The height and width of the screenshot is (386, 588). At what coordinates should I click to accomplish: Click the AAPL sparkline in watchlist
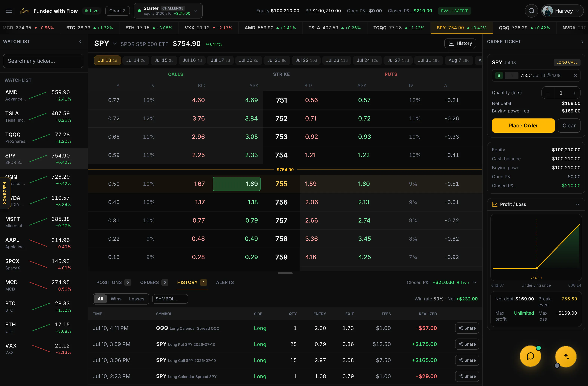(x=38, y=243)
